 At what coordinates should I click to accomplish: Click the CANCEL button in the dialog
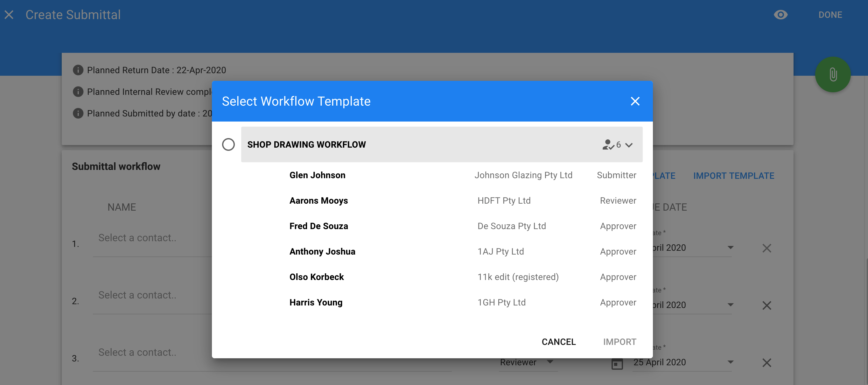(559, 341)
